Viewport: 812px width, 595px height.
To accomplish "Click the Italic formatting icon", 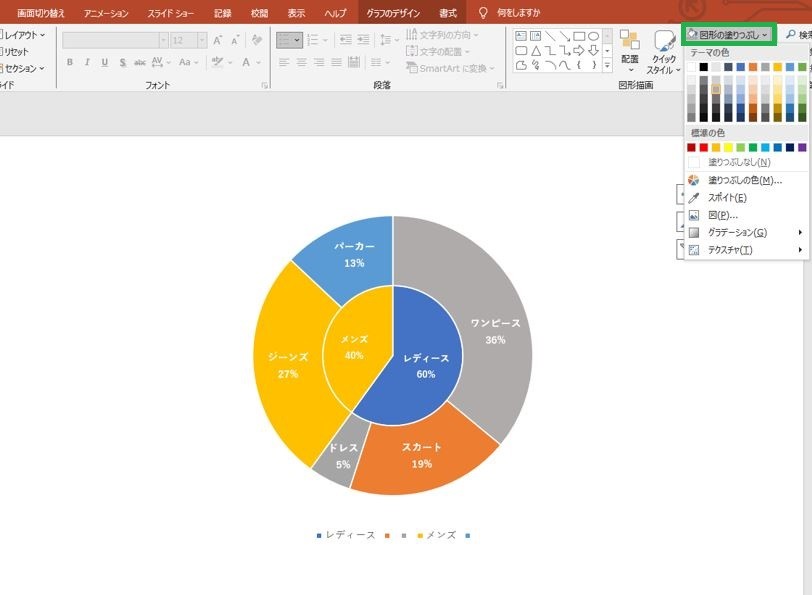I will 87,62.
